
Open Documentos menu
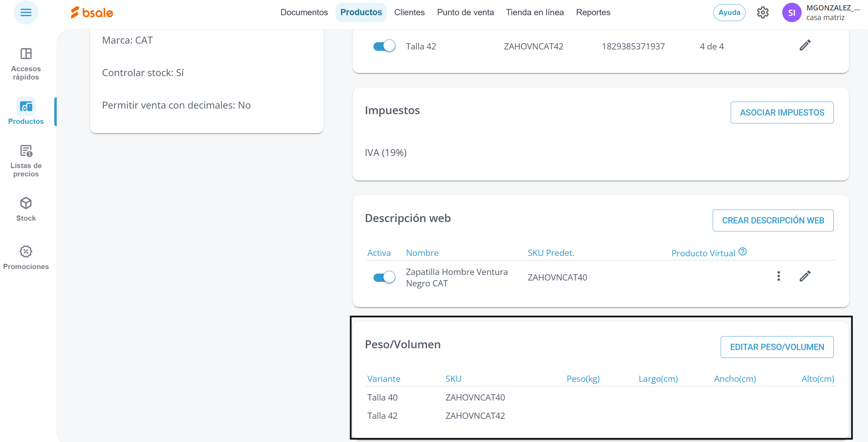pyautogui.click(x=304, y=12)
